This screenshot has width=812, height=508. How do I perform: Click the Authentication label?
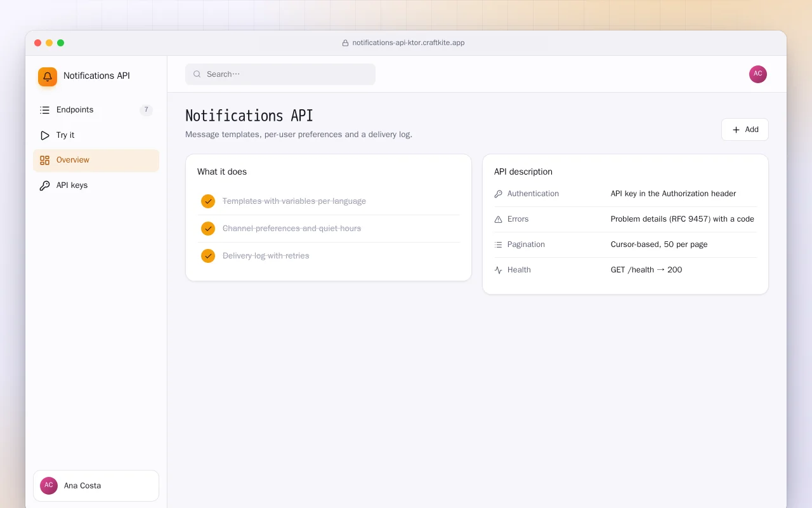pos(533,194)
